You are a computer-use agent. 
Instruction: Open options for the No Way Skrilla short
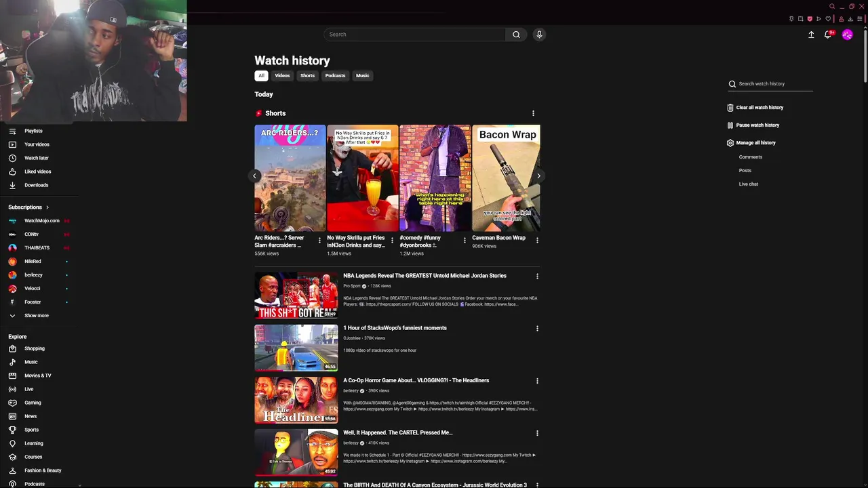[392, 240]
